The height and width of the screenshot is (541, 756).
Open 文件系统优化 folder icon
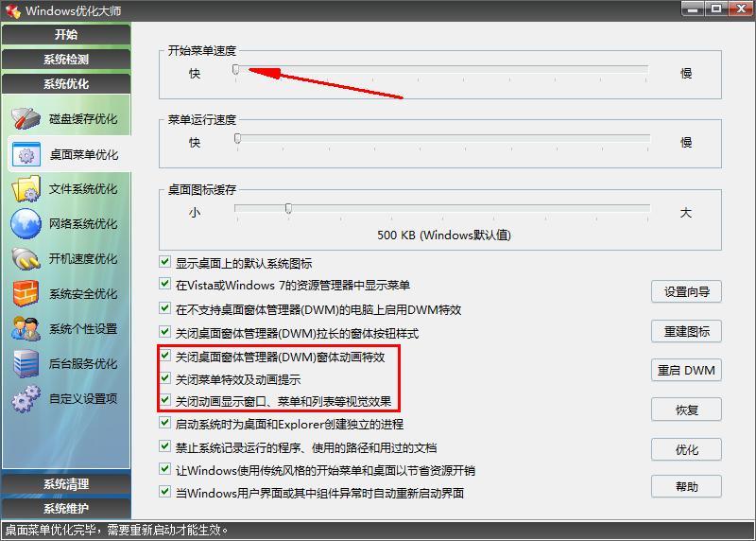click(x=26, y=189)
